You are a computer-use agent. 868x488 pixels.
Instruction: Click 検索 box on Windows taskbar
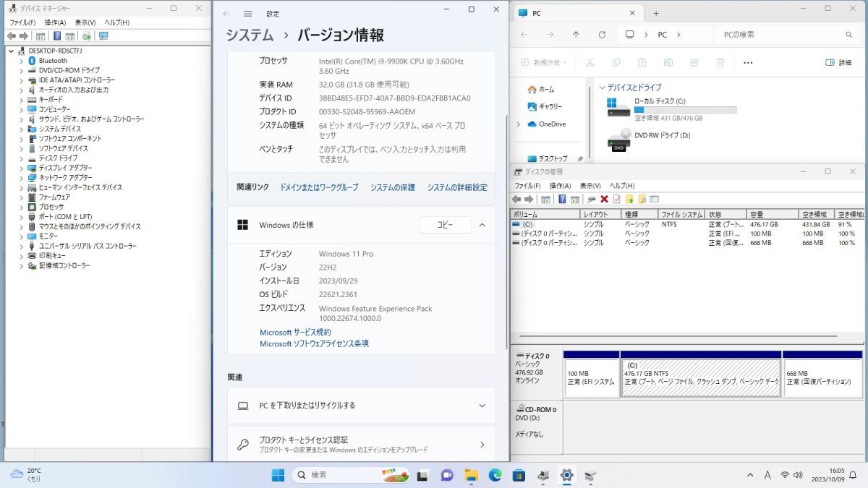pyautogui.click(x=352, y=475)
